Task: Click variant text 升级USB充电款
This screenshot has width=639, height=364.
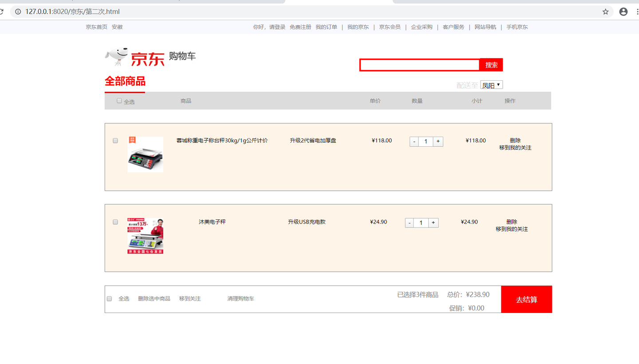Action: [x=307, y=222]
